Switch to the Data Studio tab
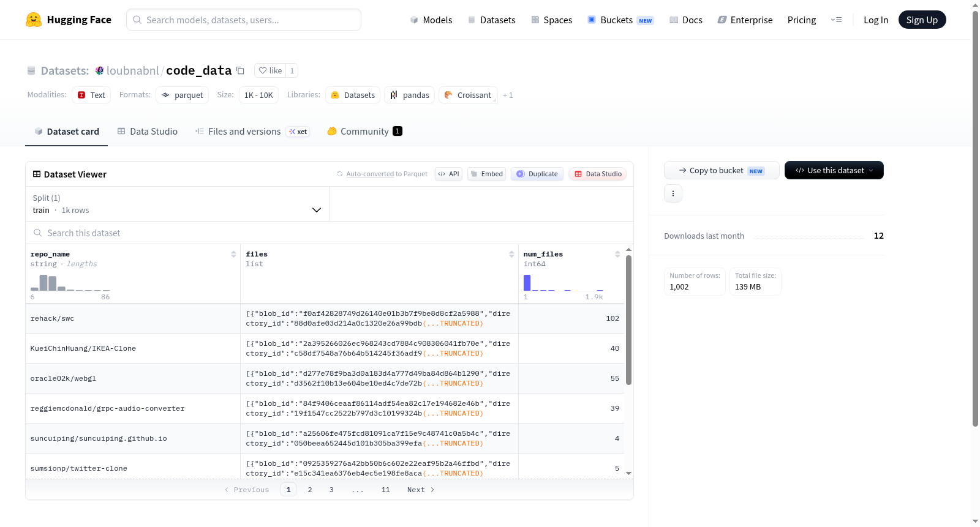 (x=148, y=132)
